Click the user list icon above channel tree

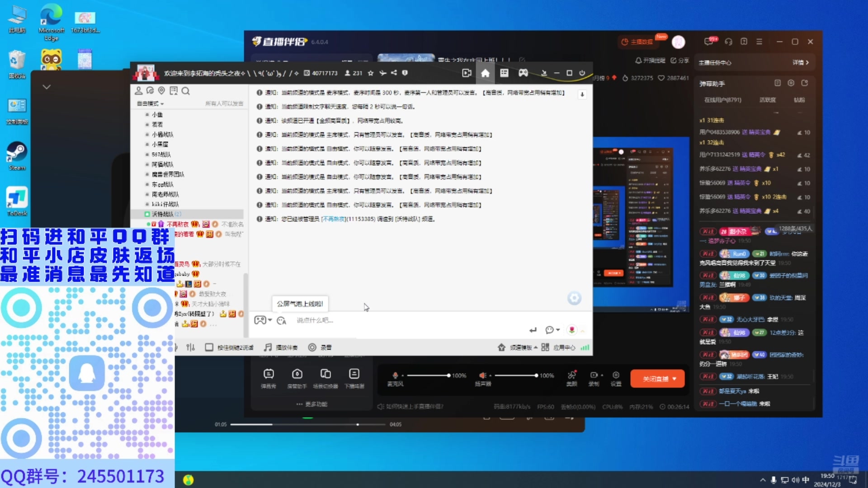[x=139, y=91]
